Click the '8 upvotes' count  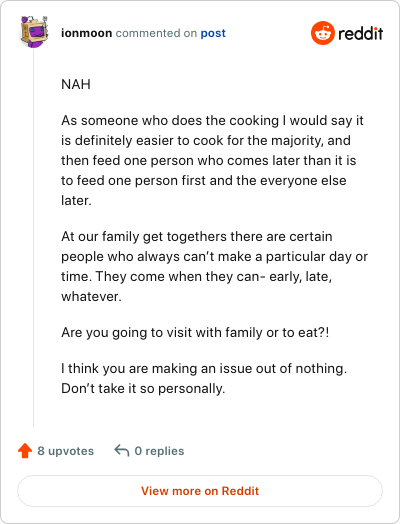pyautogui.click(x=65, y=451)
